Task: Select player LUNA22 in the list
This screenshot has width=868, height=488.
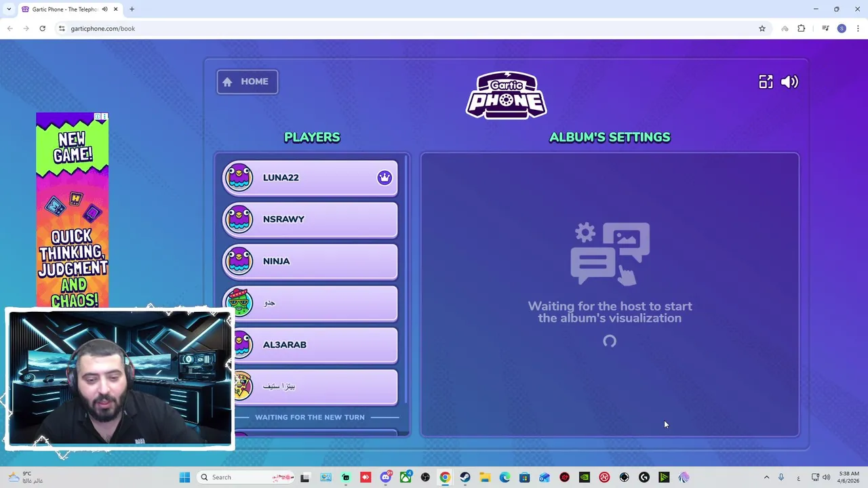Action: (310, 178)
